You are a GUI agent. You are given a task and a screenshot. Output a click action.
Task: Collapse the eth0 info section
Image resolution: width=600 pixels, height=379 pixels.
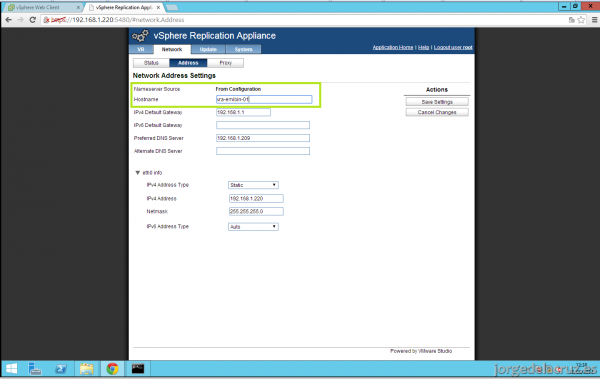coord(138,173)
